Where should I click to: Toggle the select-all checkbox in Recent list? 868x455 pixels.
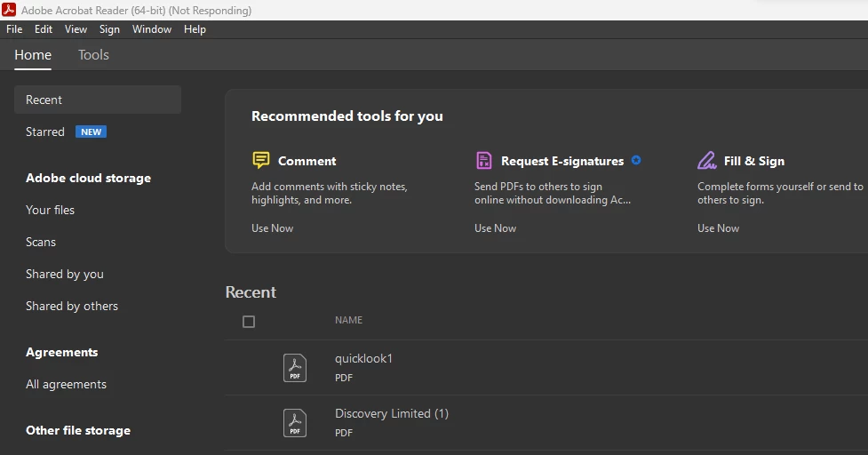coord(249,322)
